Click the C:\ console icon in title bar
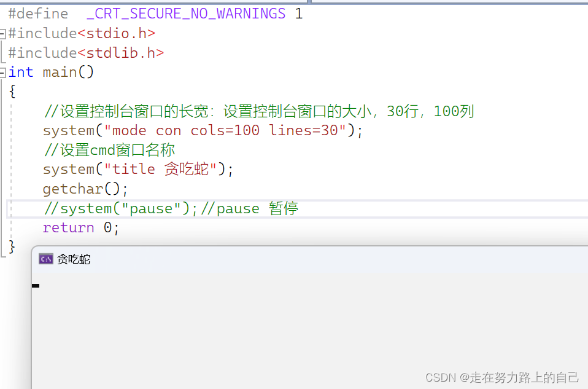This screenshot has width=588, height=389. 45,259
